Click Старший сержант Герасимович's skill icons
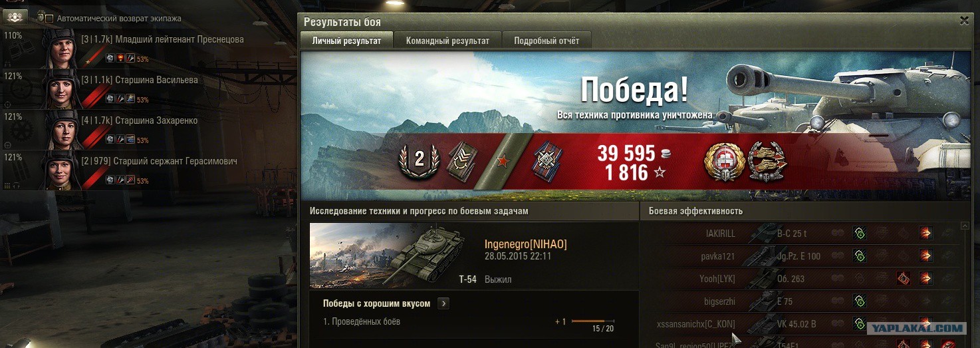The image size is (980, 348). 120,180
